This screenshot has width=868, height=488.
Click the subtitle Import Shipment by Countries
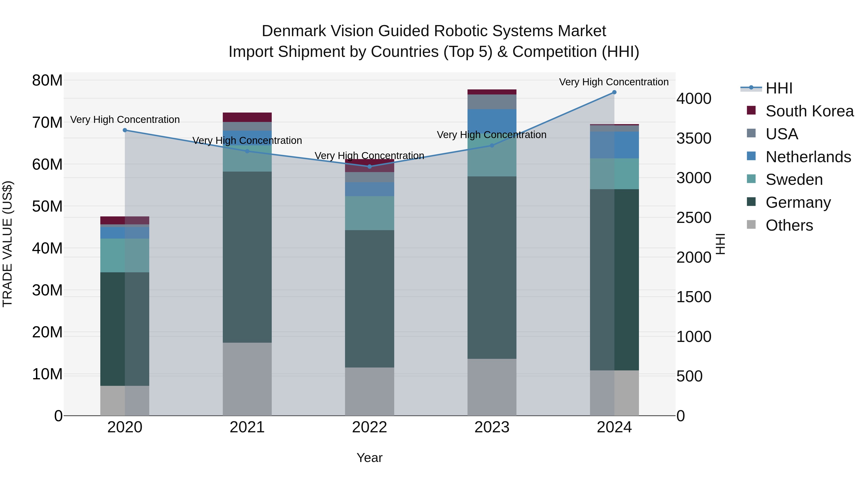click(434, 52)
